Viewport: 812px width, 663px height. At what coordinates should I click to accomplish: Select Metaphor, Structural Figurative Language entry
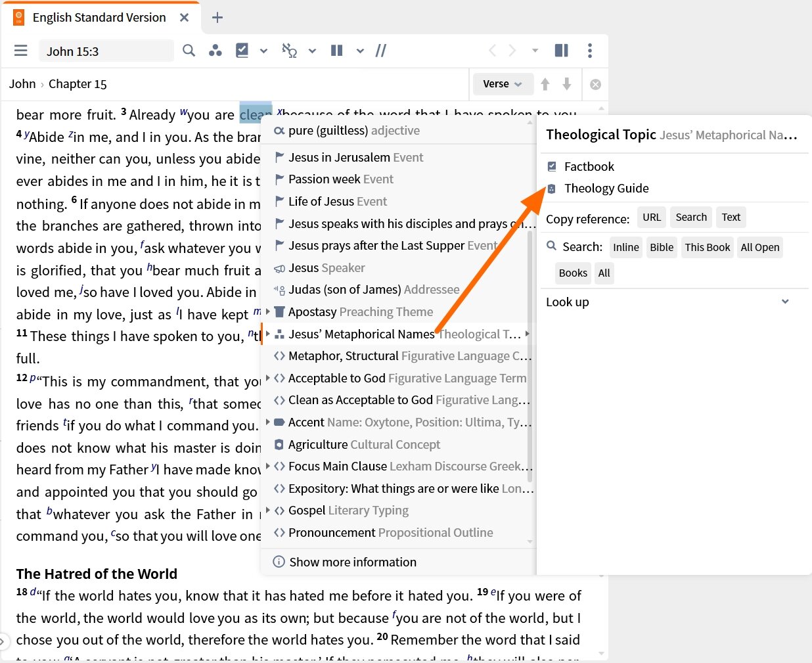tap(398, 356)
